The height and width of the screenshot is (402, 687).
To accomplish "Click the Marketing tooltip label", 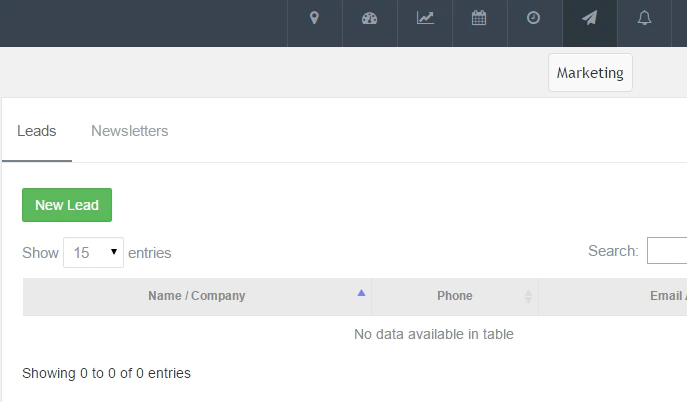I will [590, 73].
